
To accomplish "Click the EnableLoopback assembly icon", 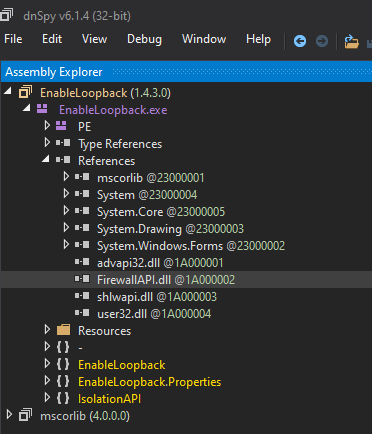I will click(25, 92).
